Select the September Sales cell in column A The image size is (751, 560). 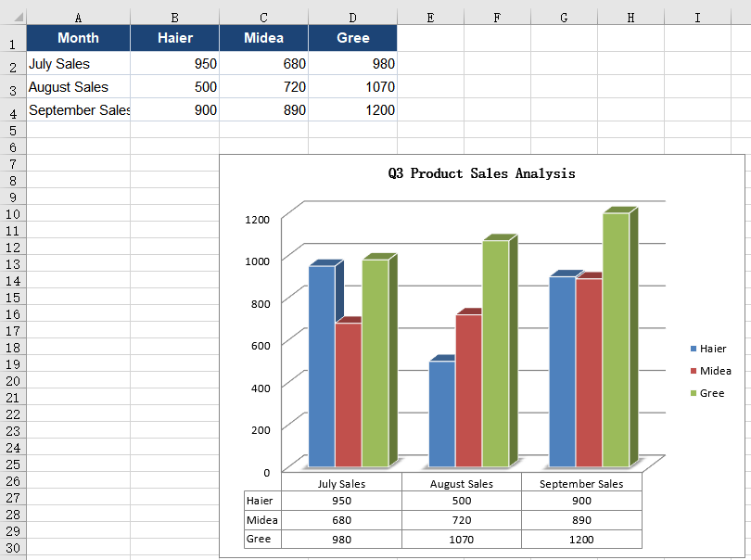click(78, 109)
